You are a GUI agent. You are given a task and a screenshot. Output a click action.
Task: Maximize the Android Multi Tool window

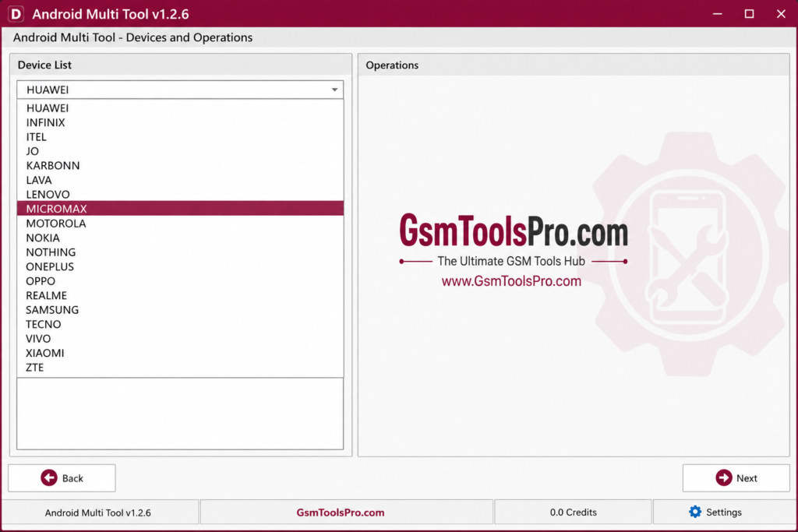[749, 14]
